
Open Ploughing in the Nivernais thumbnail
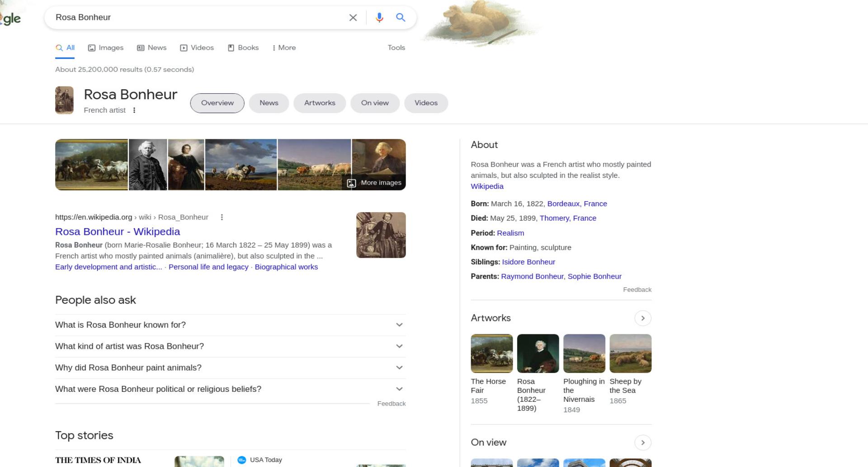pos(584,353)
